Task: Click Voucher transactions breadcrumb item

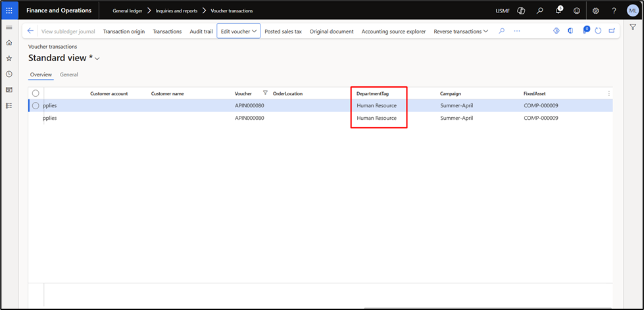Action: point(232,11)
